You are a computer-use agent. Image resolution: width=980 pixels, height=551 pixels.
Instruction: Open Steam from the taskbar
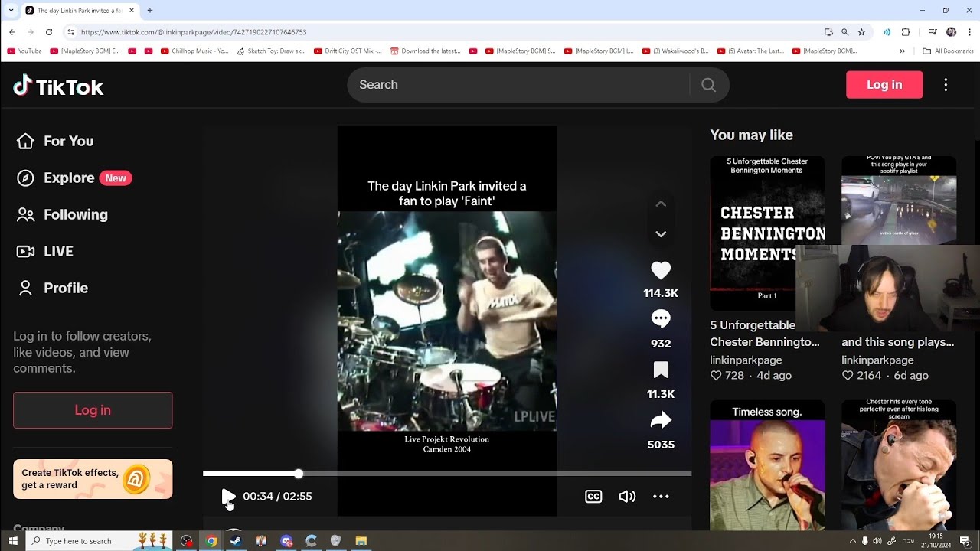(236, 541)
